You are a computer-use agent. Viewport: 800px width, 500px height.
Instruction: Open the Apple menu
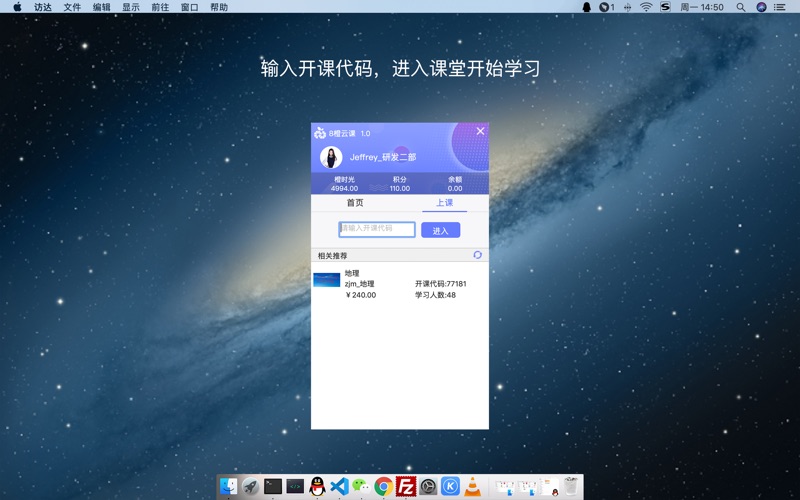[x=17, y=7]
